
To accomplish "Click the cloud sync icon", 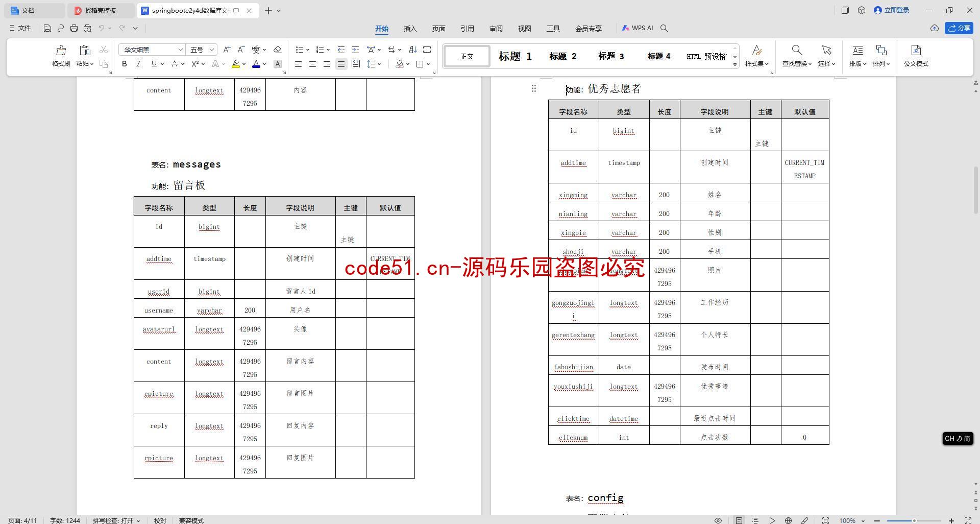I will (934, 28).
